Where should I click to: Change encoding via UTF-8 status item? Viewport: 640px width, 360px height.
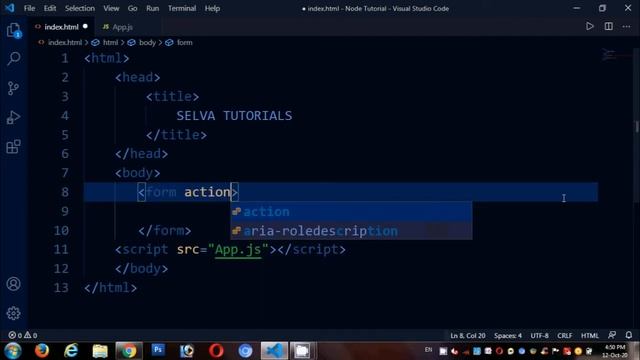pos(539,336)
